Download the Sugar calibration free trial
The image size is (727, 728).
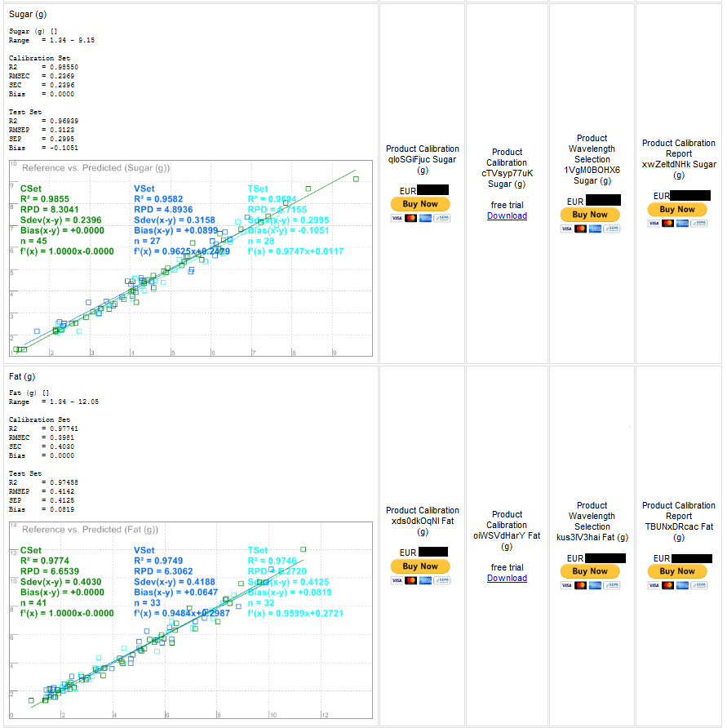coord(507,216)
